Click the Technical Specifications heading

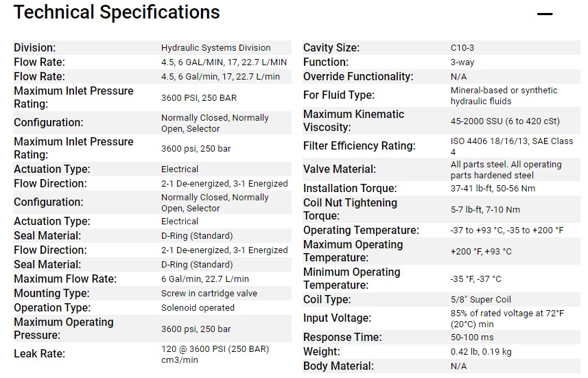117,12
